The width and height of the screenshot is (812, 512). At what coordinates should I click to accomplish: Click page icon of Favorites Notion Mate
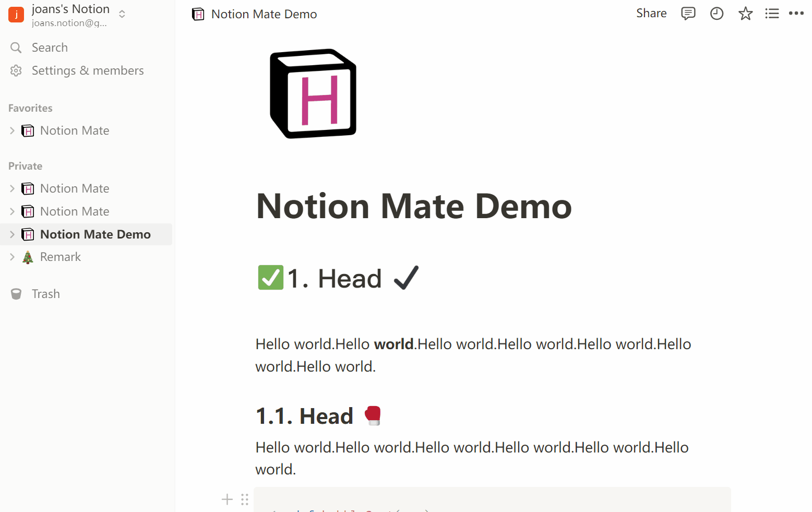click(x=28, y=130)
